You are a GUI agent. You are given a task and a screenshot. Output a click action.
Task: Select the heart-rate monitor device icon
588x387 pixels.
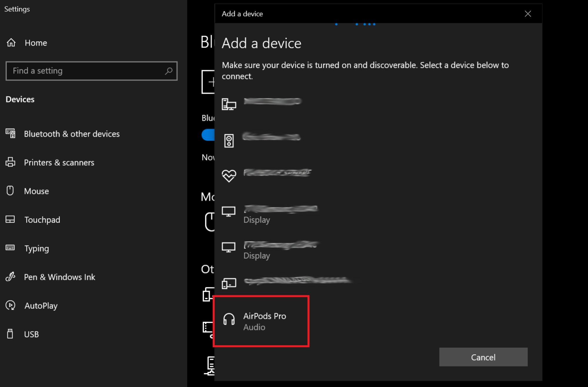229,175
